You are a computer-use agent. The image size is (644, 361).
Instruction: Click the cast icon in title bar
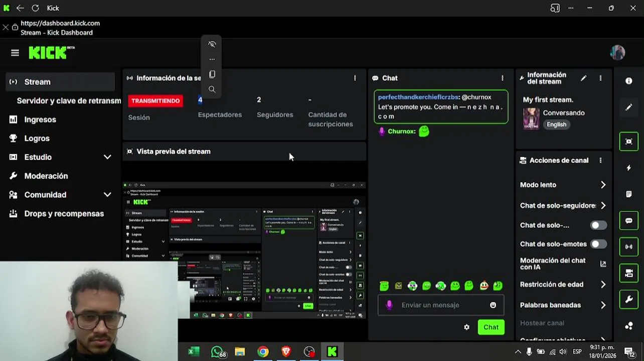tap(555, 8)
